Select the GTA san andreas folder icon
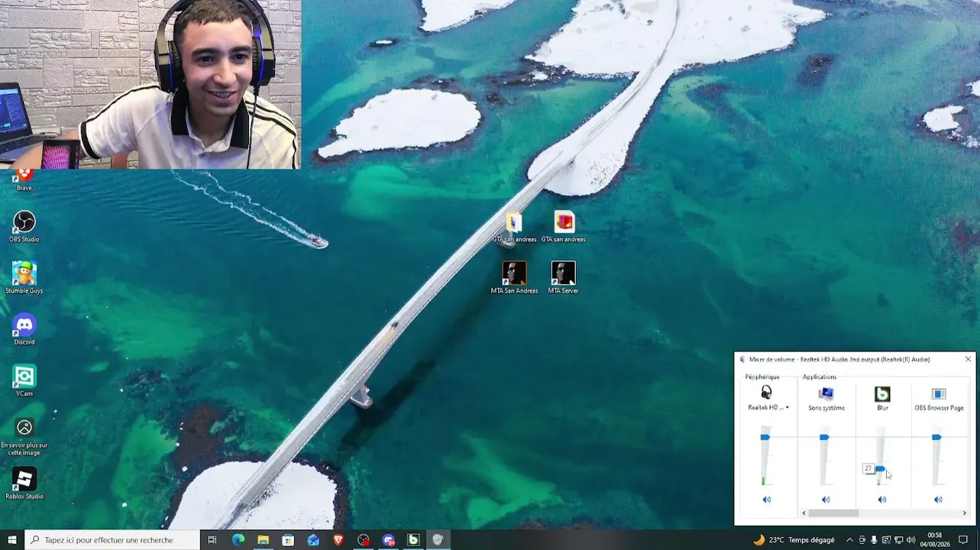This screenshot has width=980, height=550. click(514, 227)
